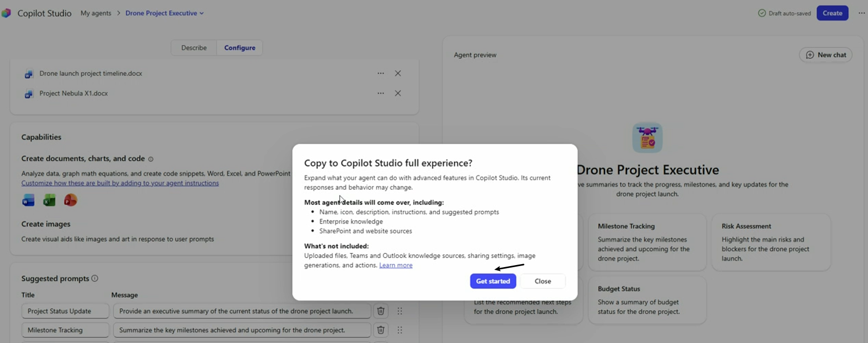The height and width of the screenshot is (343, 868).
Task: Click the Word capability icon
Action: (28, 200)
